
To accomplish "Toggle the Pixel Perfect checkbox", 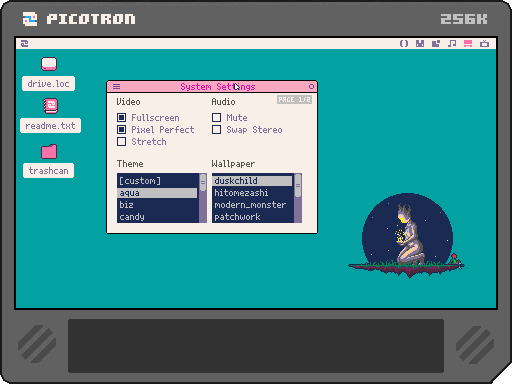I will pos(122,130).
